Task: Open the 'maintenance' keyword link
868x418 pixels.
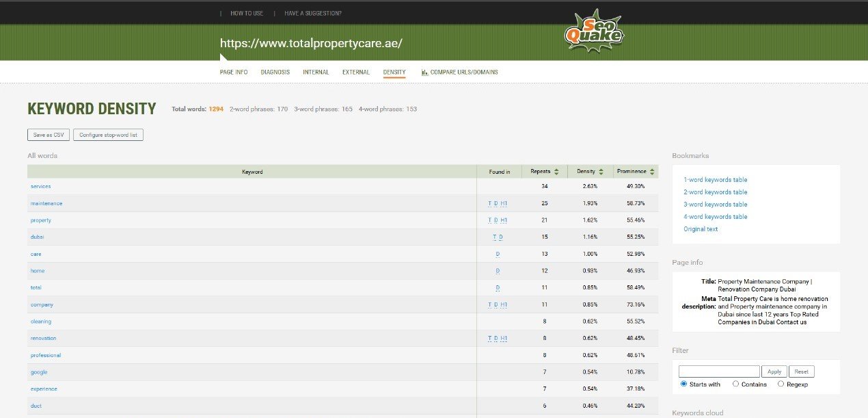Action: [46, 203]
